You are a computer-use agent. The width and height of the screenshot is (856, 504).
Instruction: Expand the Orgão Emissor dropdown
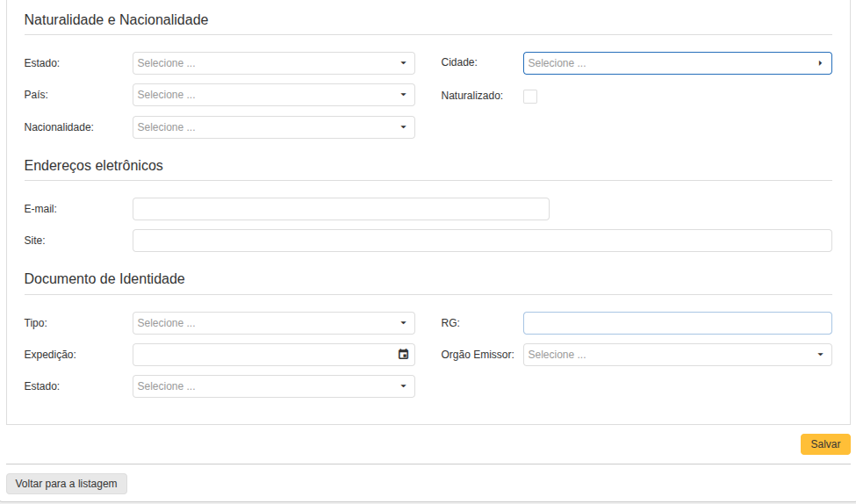pos(676,355)
